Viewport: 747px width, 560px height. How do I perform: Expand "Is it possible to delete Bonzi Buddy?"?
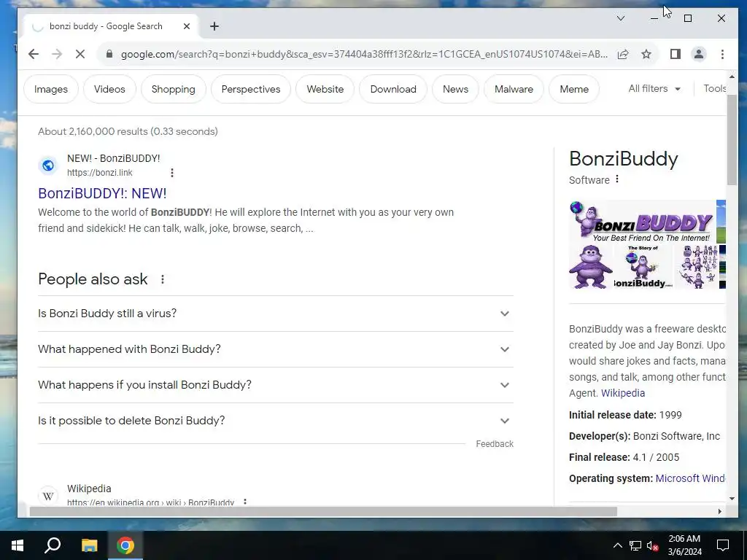pyautogui.click(x=275, y=421)
